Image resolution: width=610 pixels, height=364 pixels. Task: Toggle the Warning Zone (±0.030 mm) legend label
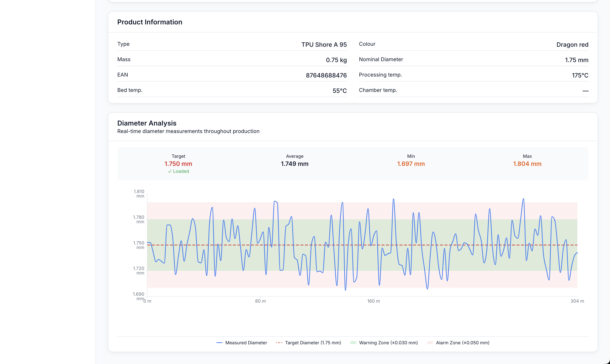(x=388, y=343)
